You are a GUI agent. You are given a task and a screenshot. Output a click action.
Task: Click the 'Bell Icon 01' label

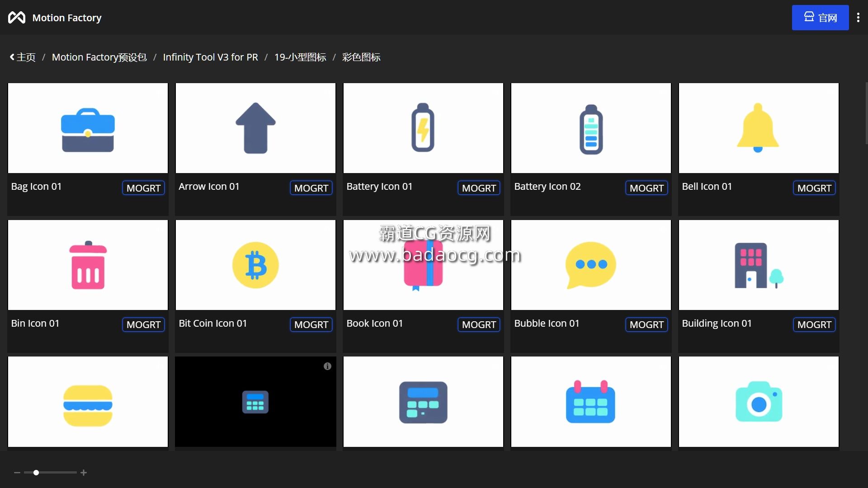[707, 187]
